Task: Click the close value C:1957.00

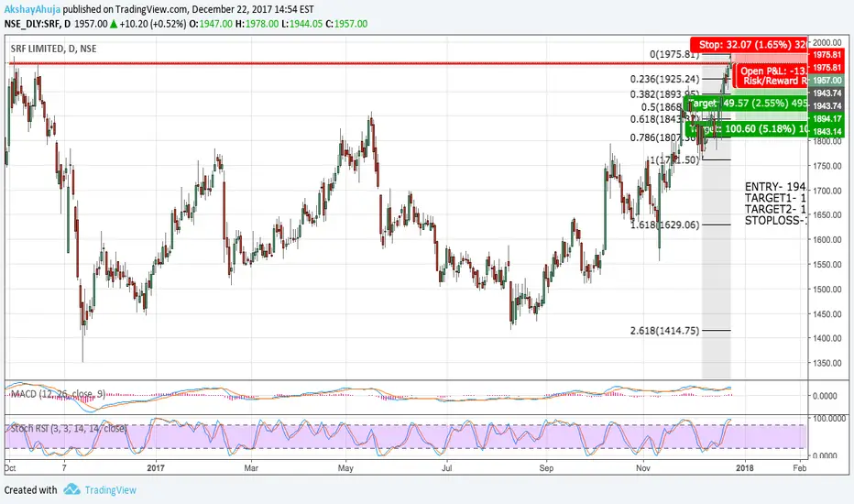Action: (346, 24)
